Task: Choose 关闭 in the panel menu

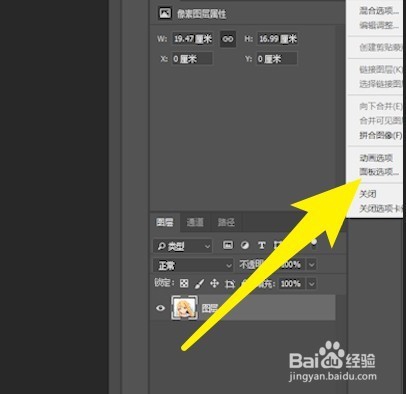Action: (x=368, y=194)
